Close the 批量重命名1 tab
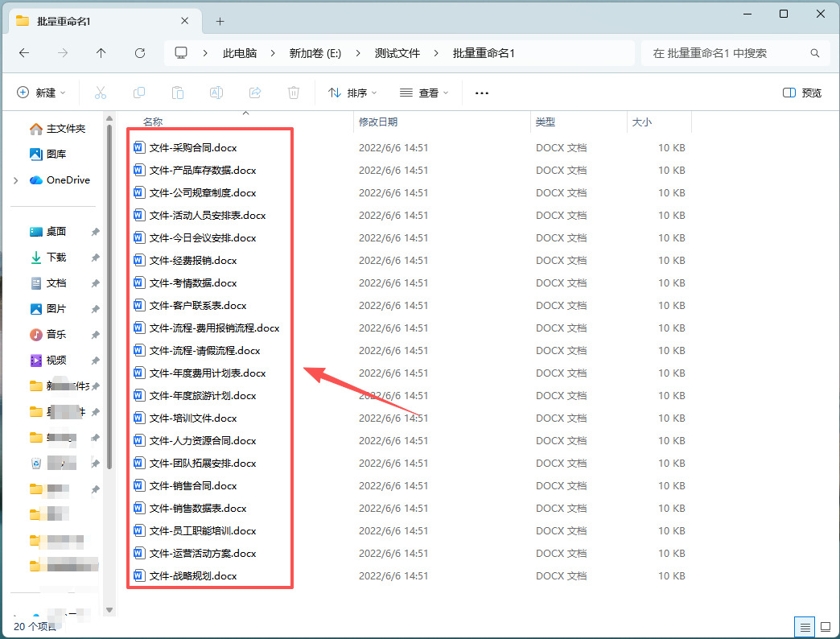The image size is (840, 639). [x=185, y=21]
